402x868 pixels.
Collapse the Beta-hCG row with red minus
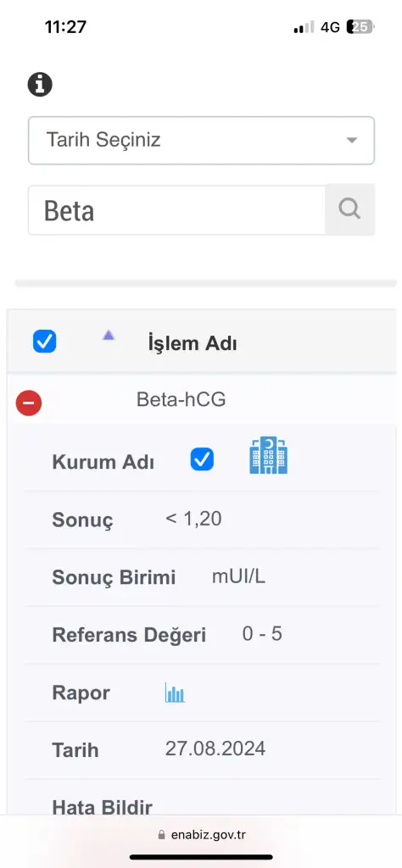tap(29, 403)
